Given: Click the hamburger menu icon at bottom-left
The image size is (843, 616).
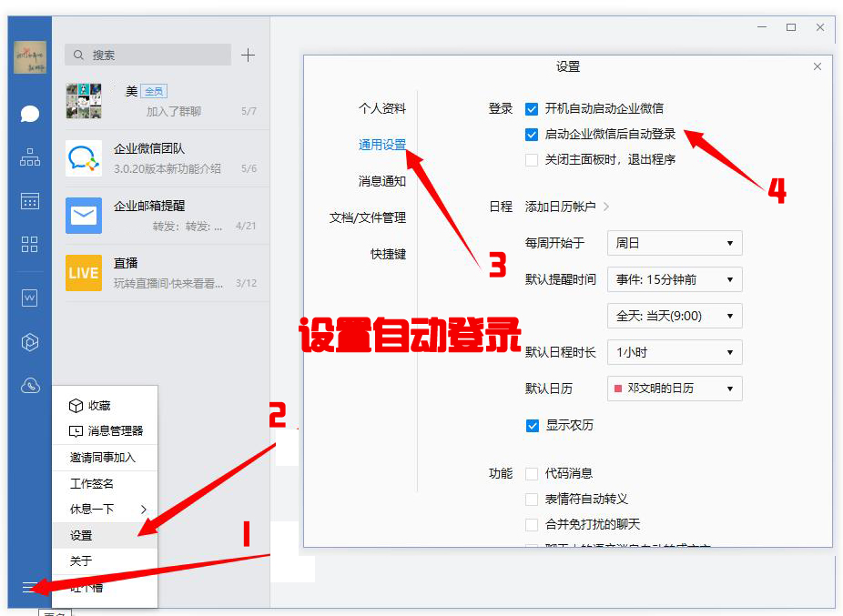Looking at the screenshot, I should pyautogui.click(x=29, y=587).
